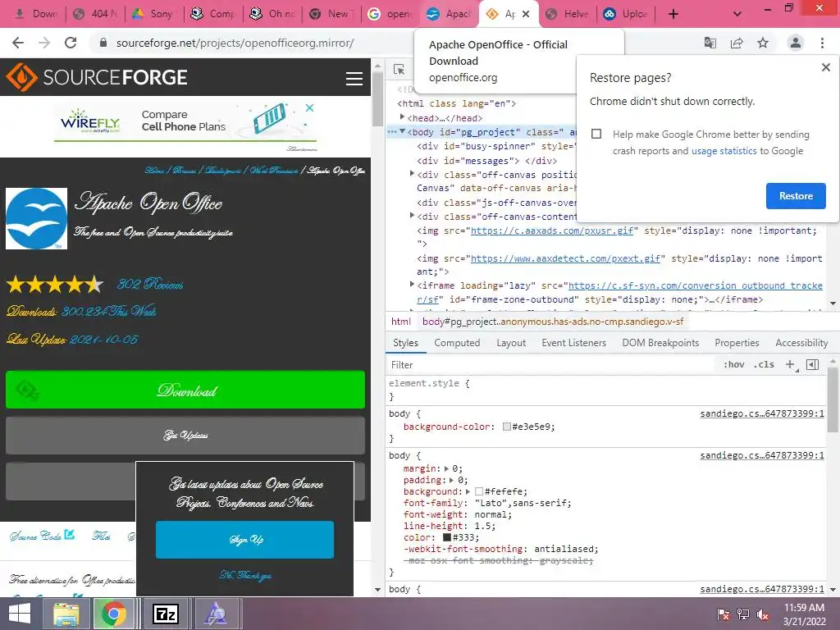Image resolution: width=840 pixels, height=630 pixels.
Task: Close the Wirefly ad banner
Action: (309, 107)
